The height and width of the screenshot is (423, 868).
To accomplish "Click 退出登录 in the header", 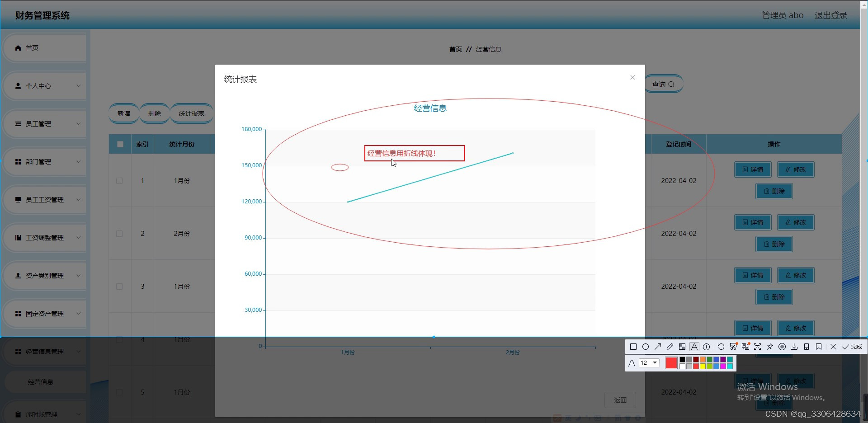I will 831,15.
